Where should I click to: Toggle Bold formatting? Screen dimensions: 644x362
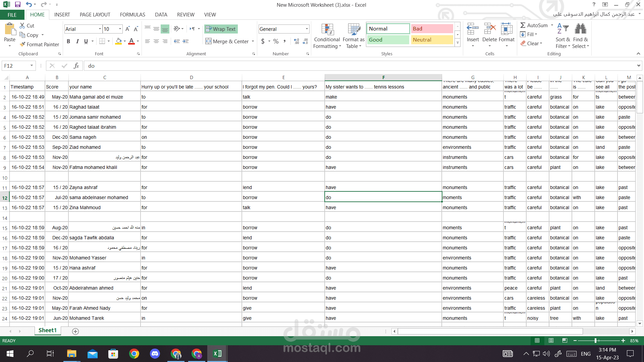pos(68,41)
